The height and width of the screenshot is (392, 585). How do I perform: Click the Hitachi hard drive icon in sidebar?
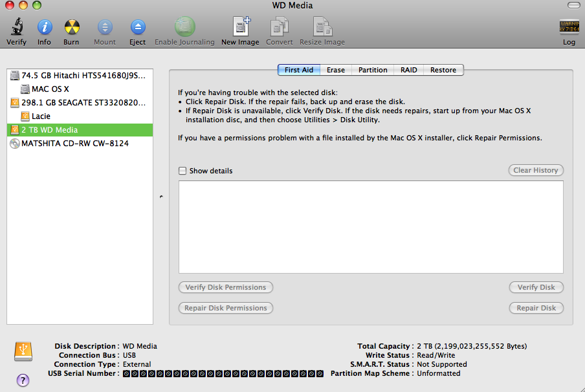pos(14,75)
